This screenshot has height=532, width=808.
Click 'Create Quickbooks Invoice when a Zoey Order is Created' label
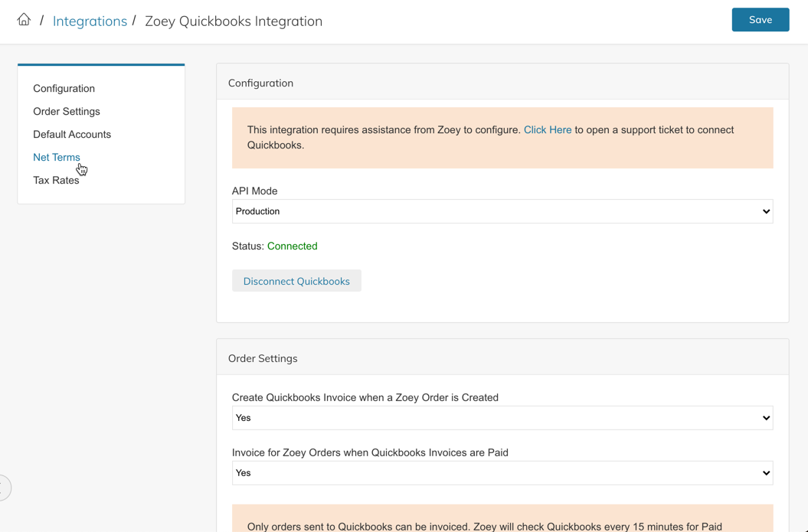click(x=365, y=397)
